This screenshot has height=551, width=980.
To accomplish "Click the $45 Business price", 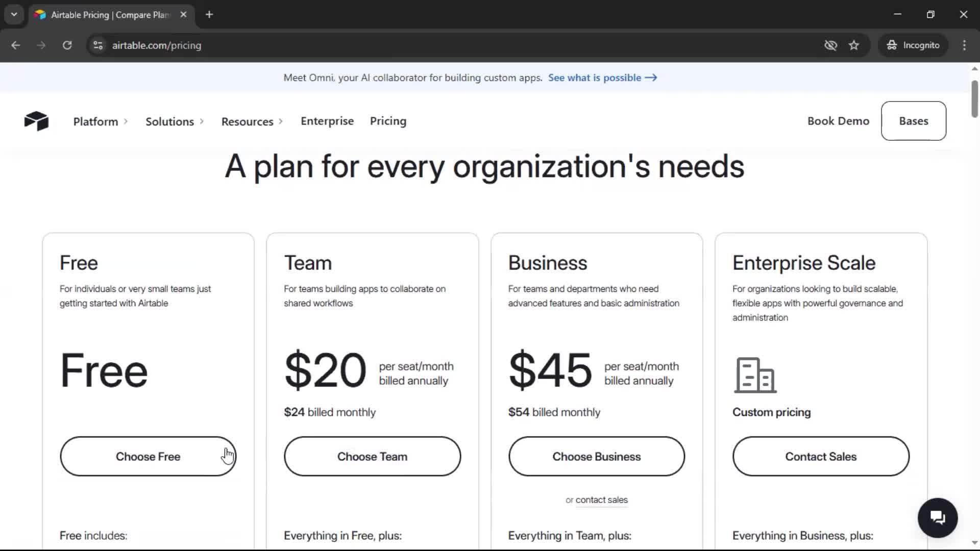I will 550,370.
